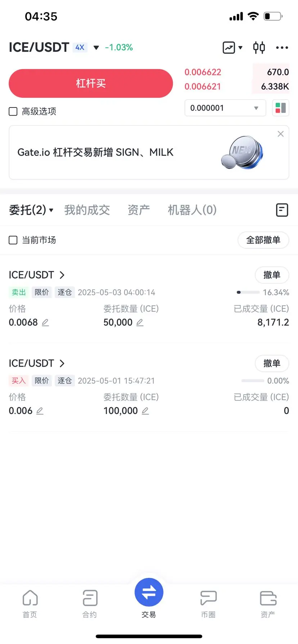Open candlestick chart icon
The width and height of the screenshot is (298, 644).
click(x=259, y=47)
